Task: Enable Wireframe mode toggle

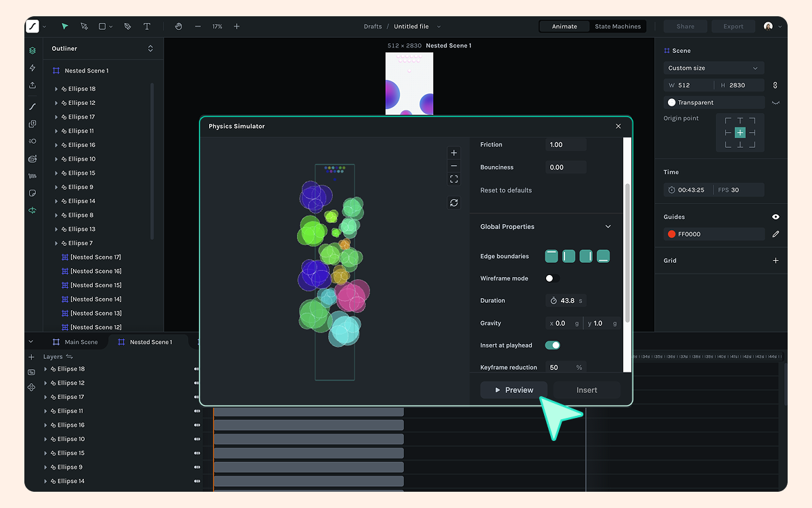Action: pyautogui.click(x=552, y=278)
